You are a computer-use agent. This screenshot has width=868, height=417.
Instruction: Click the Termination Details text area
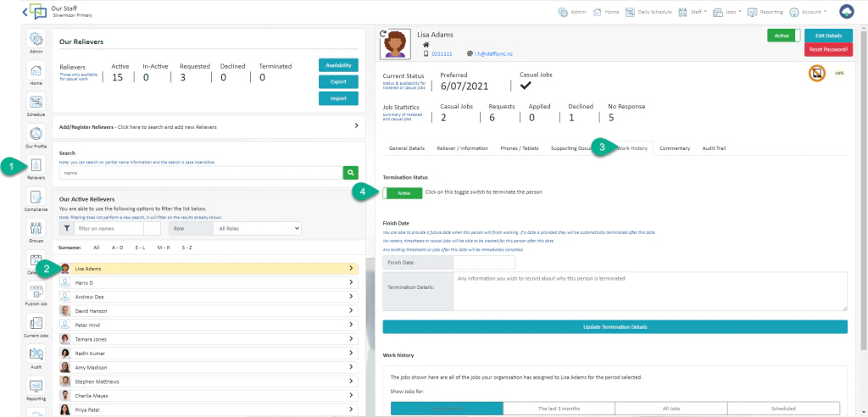pyautogui.click(x=650, y=292)
